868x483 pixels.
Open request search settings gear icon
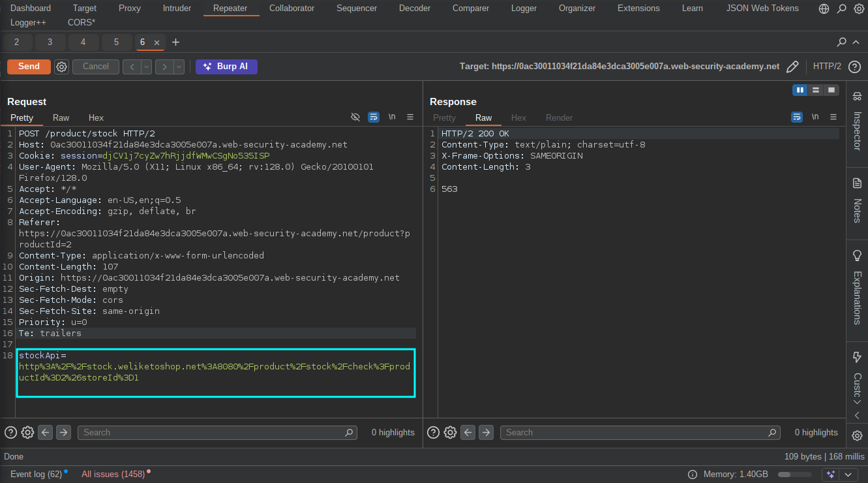27,432
